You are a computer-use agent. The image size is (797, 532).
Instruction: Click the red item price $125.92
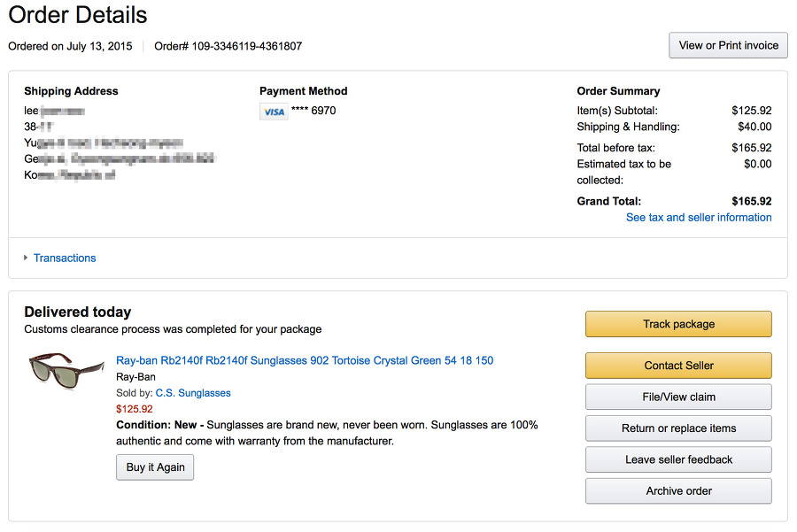pyautogui.click(x=135, y=409)
